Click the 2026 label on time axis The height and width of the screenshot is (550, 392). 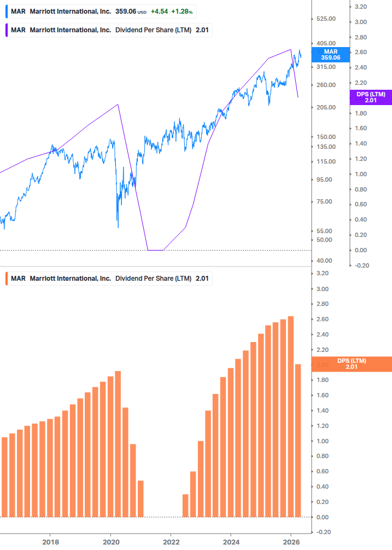point(291,542)
